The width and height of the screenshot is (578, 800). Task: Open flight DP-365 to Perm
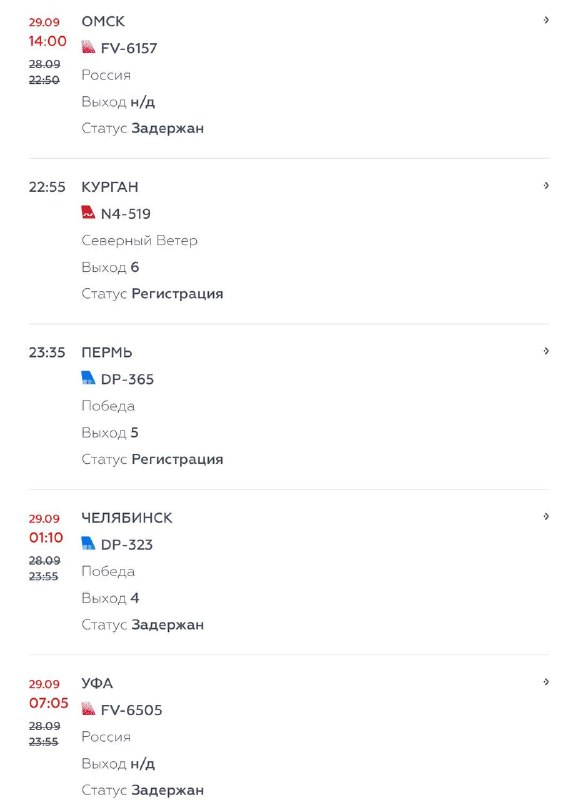point(127,379)
